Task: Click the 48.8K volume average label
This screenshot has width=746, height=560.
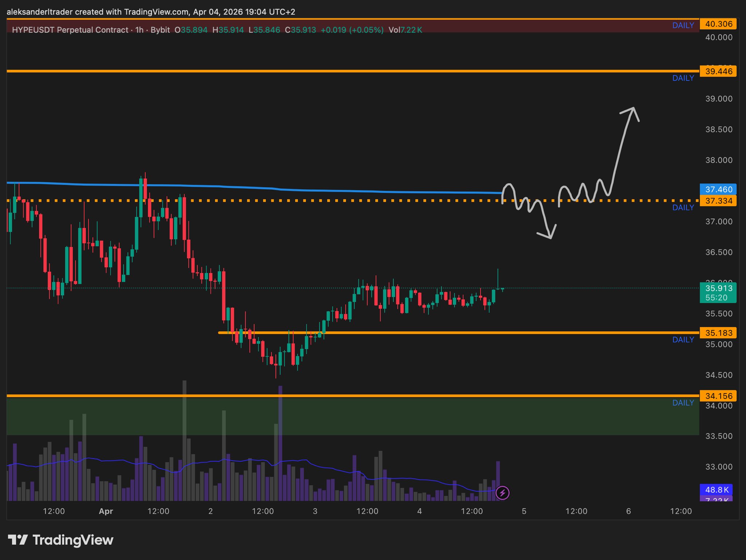Action: (x=716, y=490)
